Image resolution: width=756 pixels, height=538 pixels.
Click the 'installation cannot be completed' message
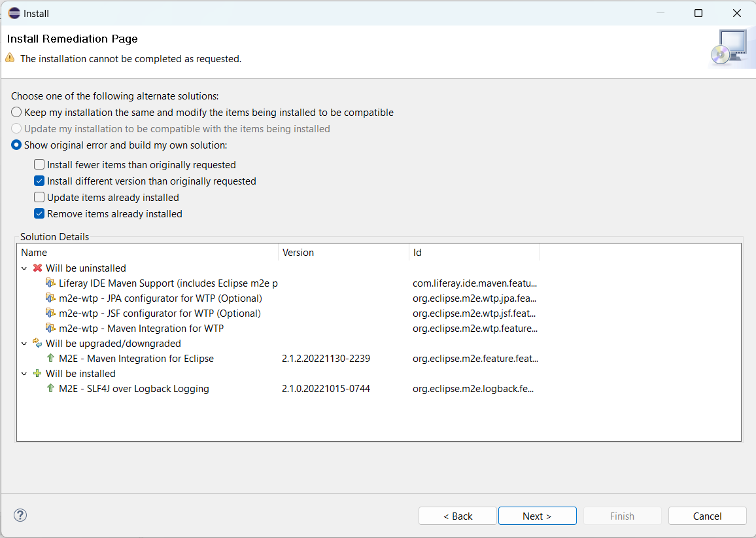(131, 58)
